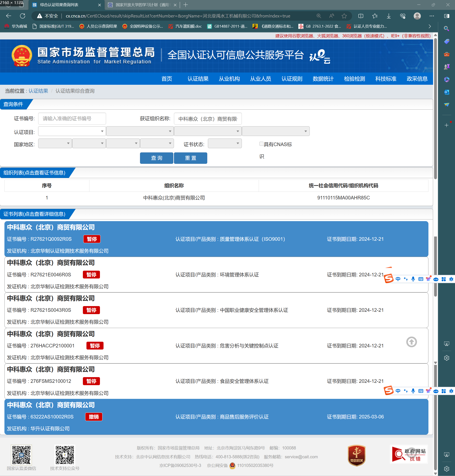The image size is (455, 476).
Task: Expand first 认证项目 dropdown
Action: tap(72, 131)
